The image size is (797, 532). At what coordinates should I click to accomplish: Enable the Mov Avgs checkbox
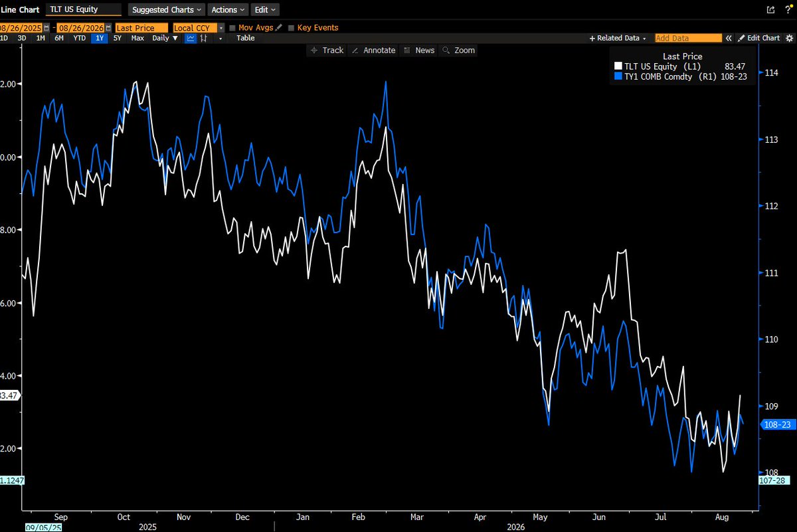[x=231, y=28]
